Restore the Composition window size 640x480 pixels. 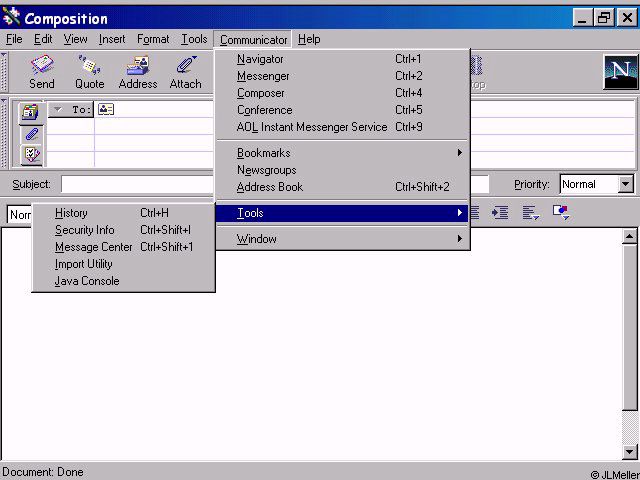pyautogui.click(x=604, y=18)
